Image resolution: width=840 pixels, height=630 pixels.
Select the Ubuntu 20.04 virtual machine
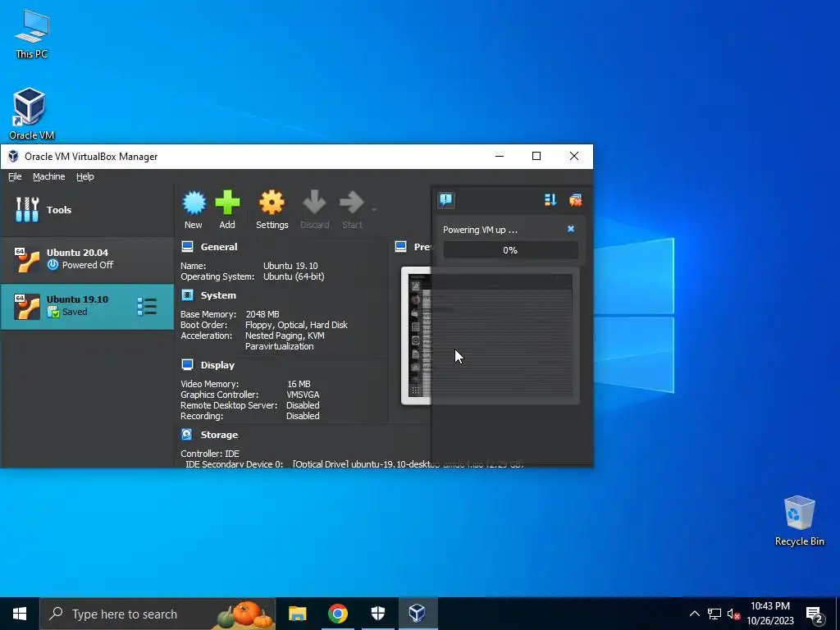coord(87,259)
